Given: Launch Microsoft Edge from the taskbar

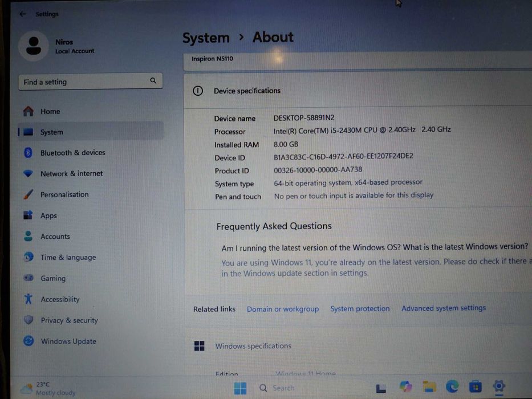Looking at the screenshot, I should point(452,386).
